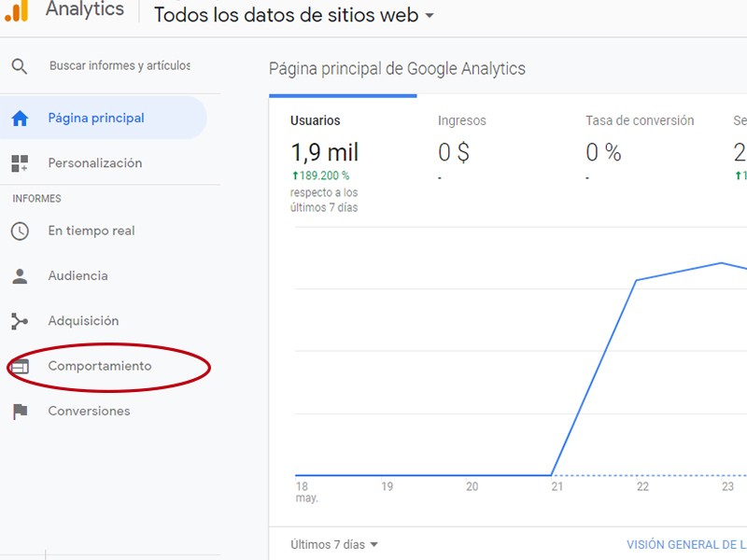Click the clock icon for En tiempo real
747x560 pixels.
pos(20,231)
